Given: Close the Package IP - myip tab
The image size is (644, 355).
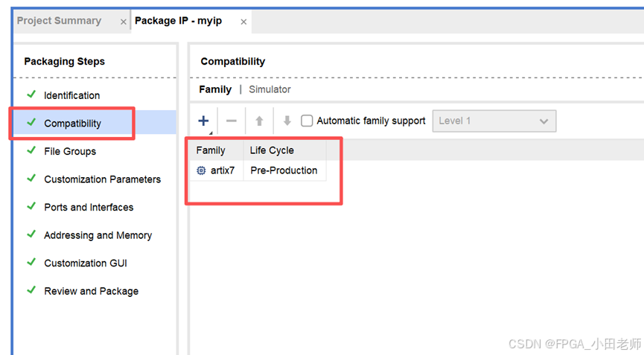Looking at the screenshot, I should (243, 22).
